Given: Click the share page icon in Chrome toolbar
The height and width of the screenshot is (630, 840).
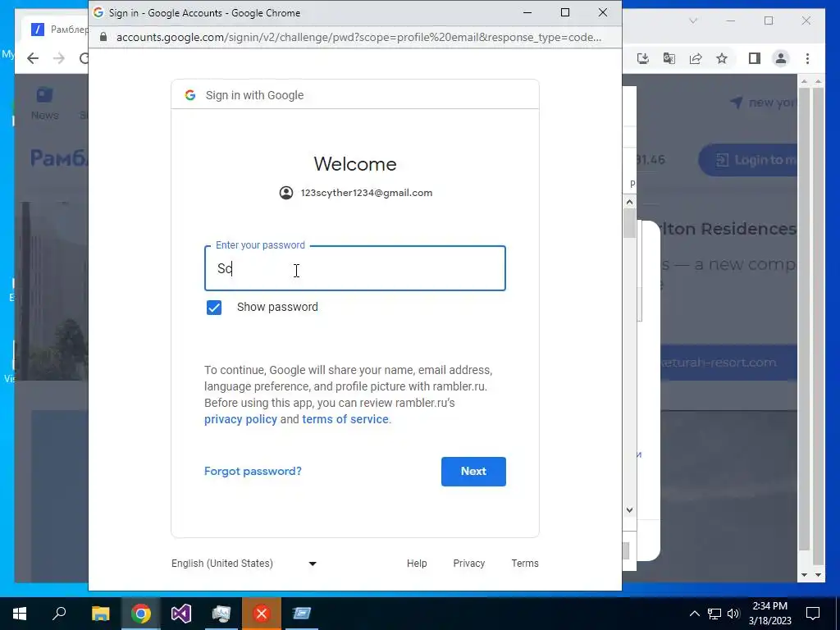Looking at the screenshot, I should 696,58.
